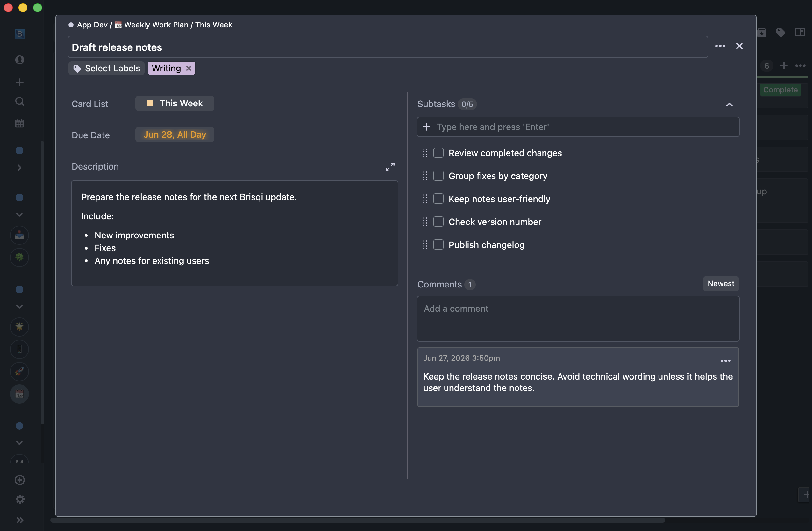
Task: Collapse the Subtasks section with the chevron
Action: pos(730,105)
